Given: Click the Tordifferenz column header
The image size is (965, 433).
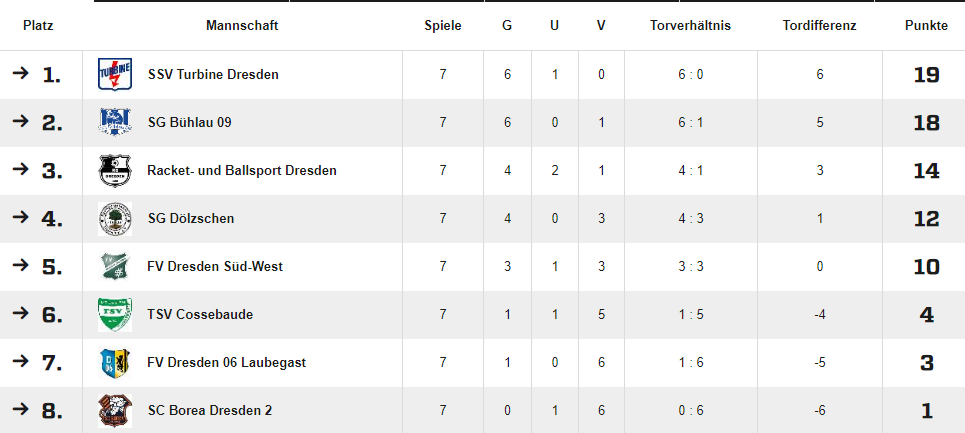Looking at the screenshot, I should (820, 26).
